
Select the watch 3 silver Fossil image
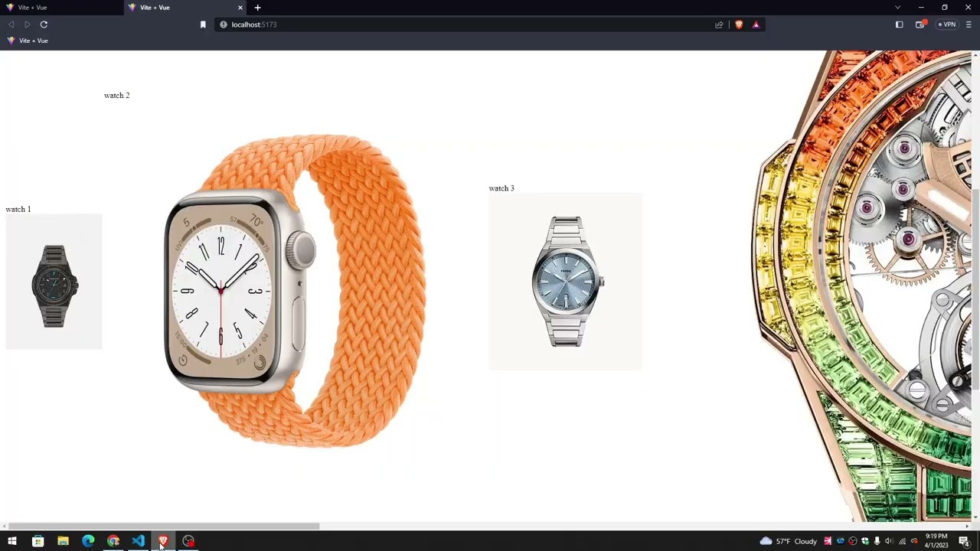(565, 282)
